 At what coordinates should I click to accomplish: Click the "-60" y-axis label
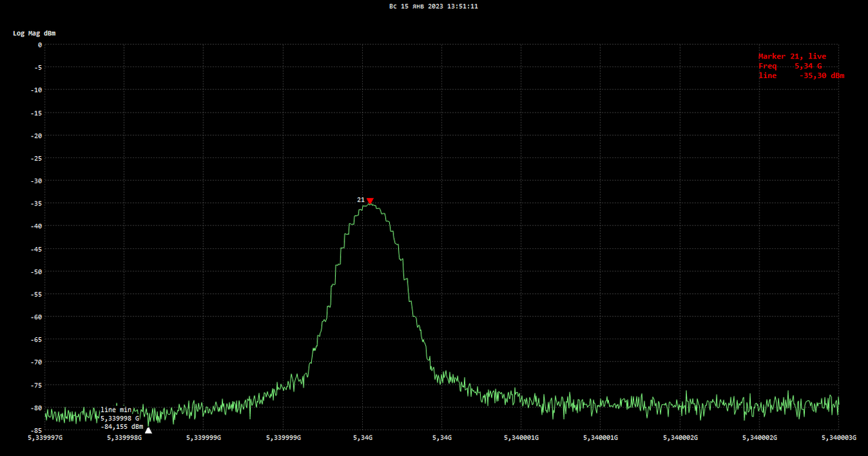36,317
